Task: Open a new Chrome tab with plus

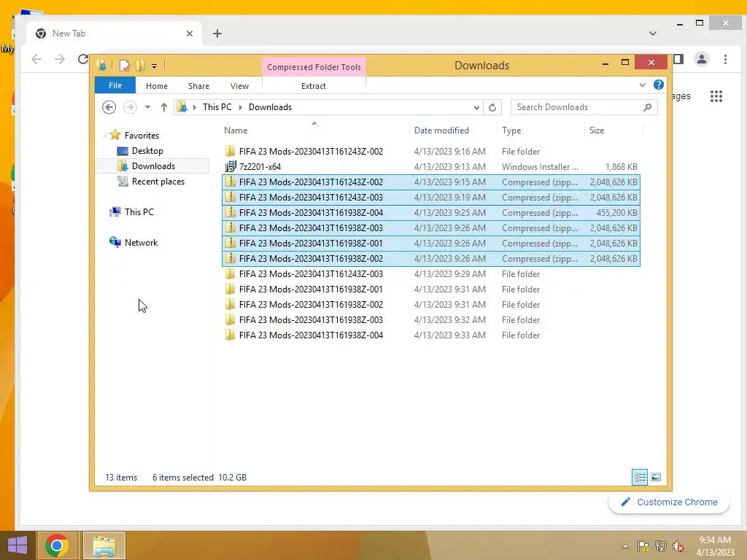Action: 217,34
